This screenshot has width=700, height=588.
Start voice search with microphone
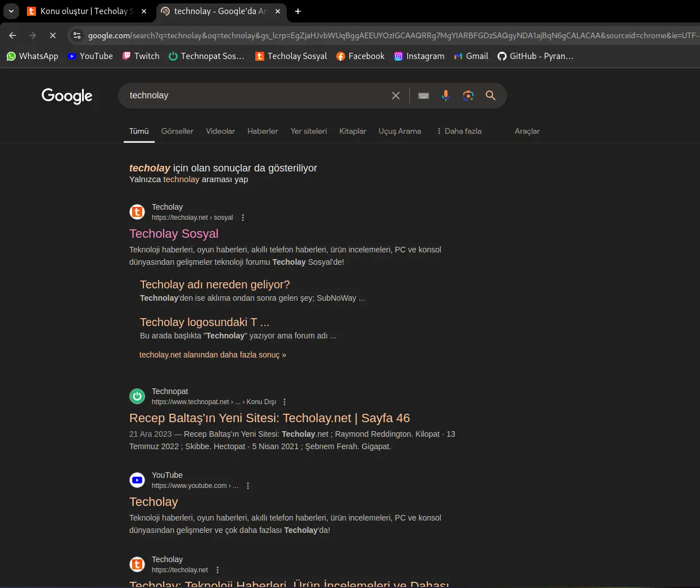click(x=446, y=96)
